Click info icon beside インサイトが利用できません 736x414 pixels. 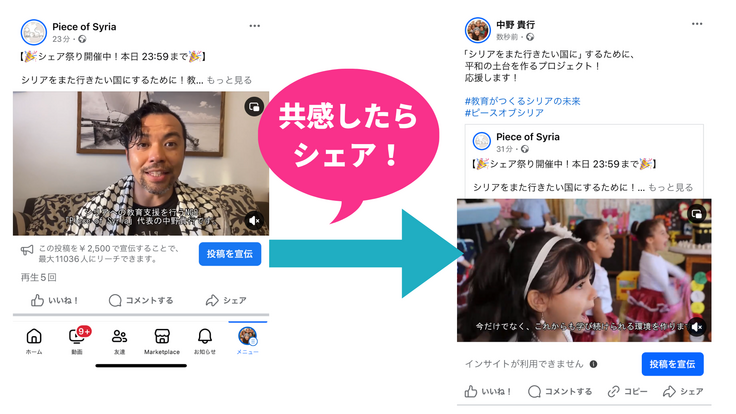(594, 364)
